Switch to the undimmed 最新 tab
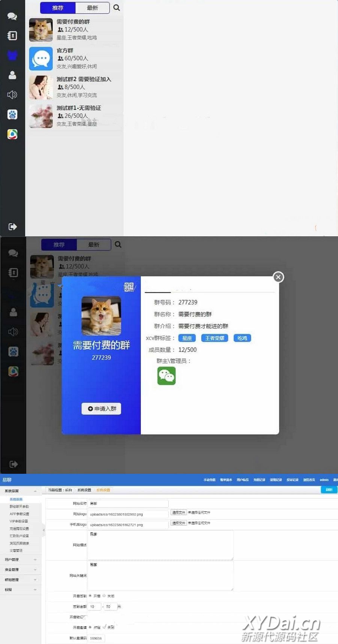Image resolution: width=338 pixels, height=644 pixels. [x=92, y=8]
